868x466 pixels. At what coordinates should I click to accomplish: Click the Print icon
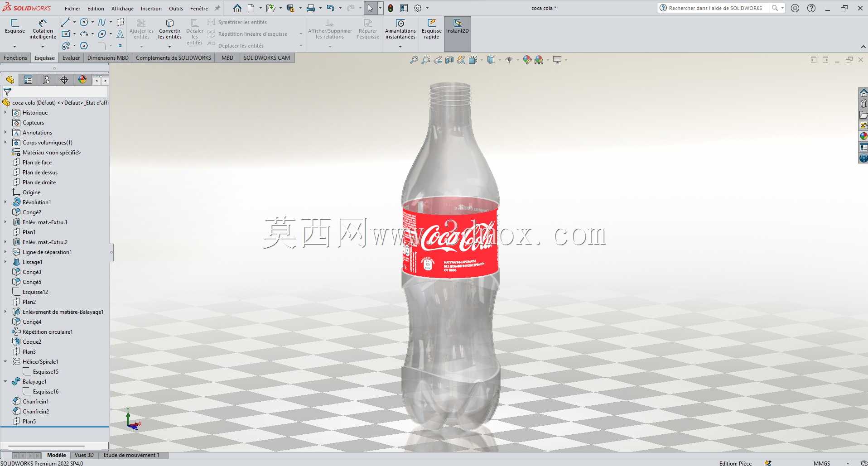pyautogui.click(x=310, y=8)
